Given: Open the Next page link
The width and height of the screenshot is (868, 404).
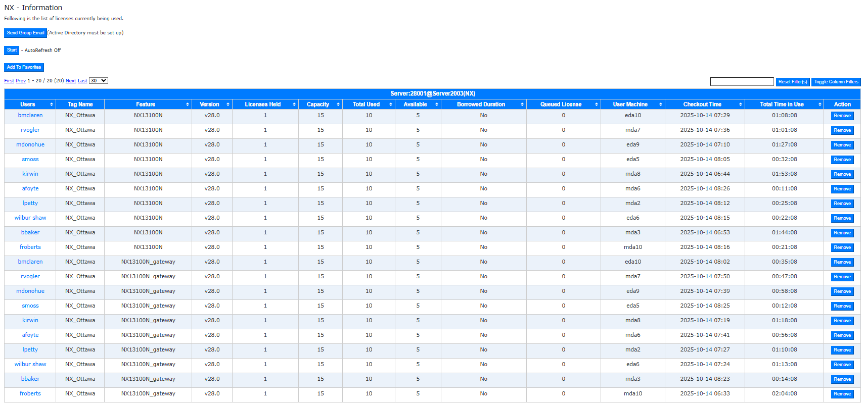Looking at the screenshot, I should point(71,81).
